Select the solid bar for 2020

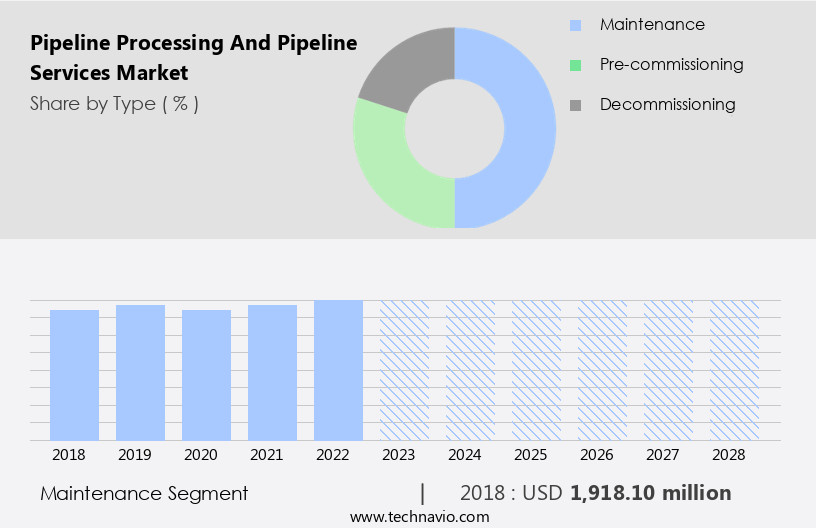point(207,375)
